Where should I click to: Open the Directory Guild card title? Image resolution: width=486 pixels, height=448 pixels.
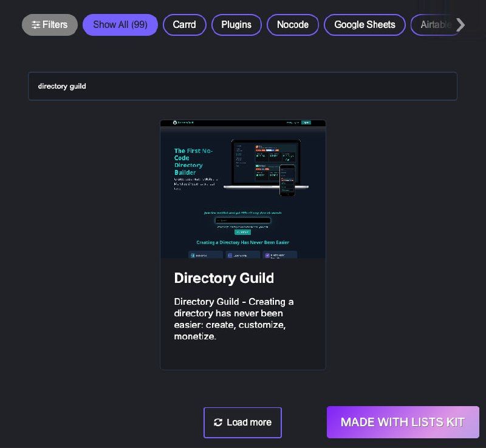click(224, 278)
